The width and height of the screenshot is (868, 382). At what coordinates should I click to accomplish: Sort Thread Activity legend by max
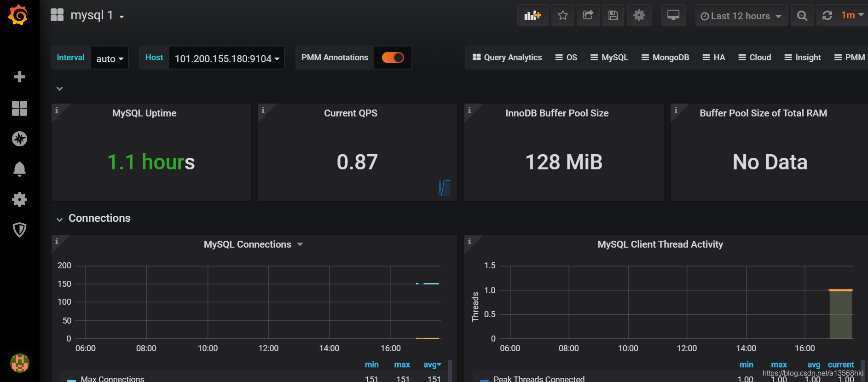coord(779,365)
